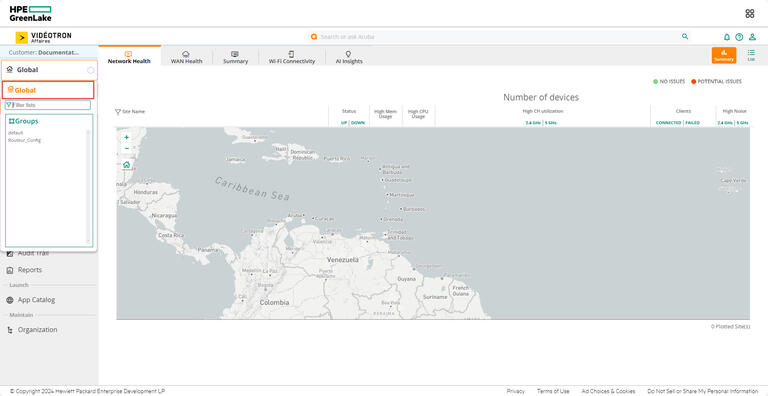The height and width of the screenshot is (396, 768).
Task: Select the default group
Action: [x=16, y=133]
